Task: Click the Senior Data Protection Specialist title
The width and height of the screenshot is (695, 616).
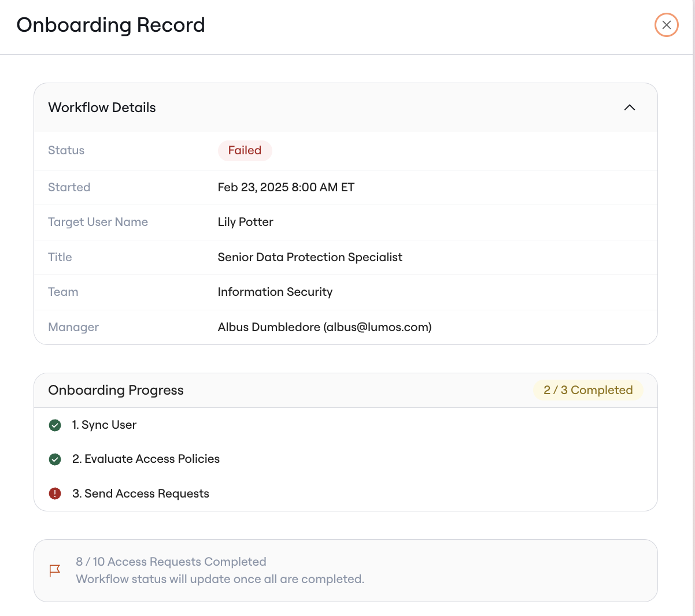Action: [x=310, y=257]
